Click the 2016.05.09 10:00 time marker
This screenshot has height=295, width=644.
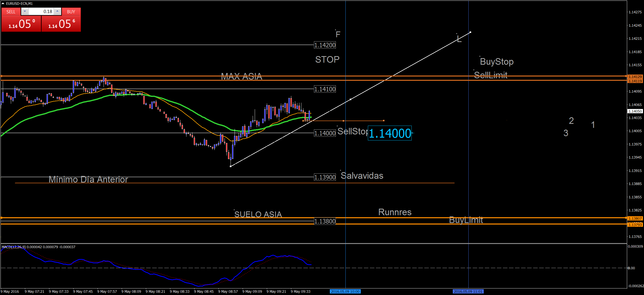pyautogui.click(x=345, y=291)
